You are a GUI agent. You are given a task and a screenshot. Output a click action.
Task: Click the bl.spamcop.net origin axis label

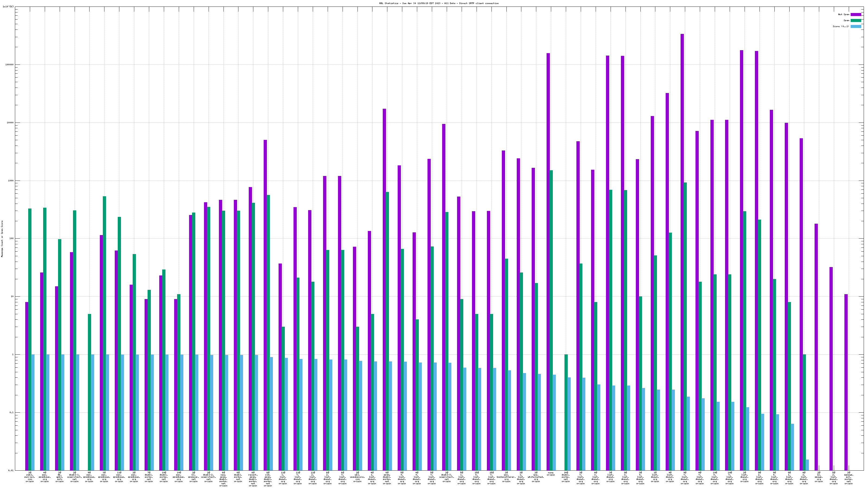coord(193,477)
